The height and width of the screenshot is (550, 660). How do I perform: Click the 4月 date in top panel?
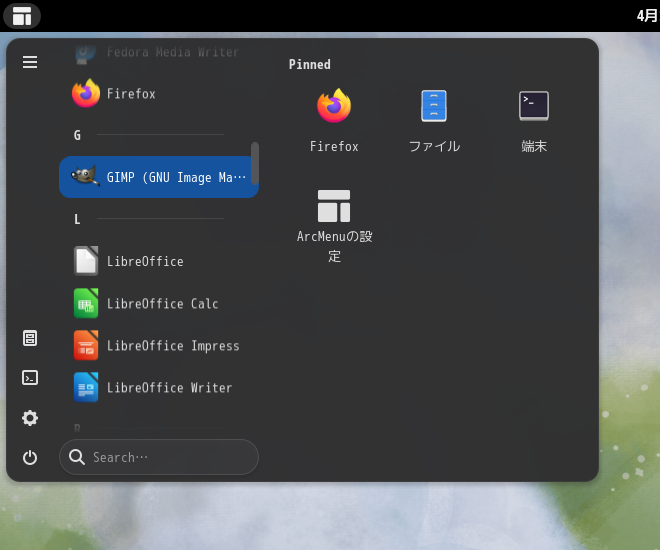click(647, 16)
